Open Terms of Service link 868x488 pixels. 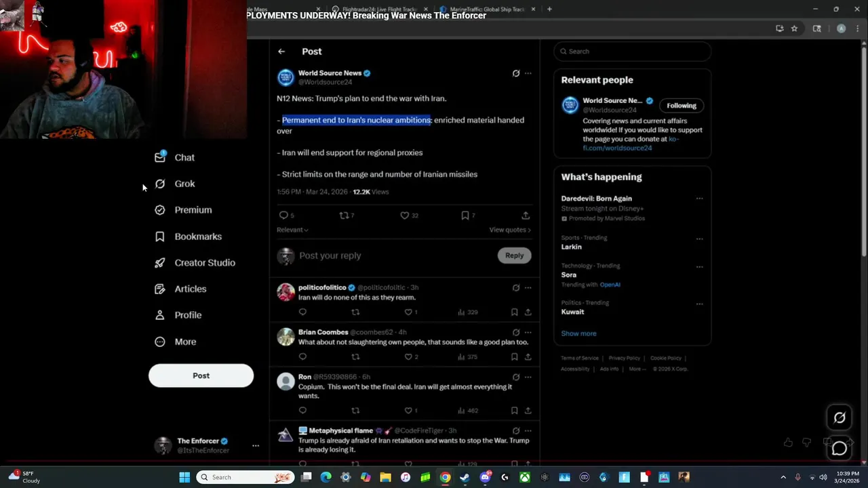(580, 358)
